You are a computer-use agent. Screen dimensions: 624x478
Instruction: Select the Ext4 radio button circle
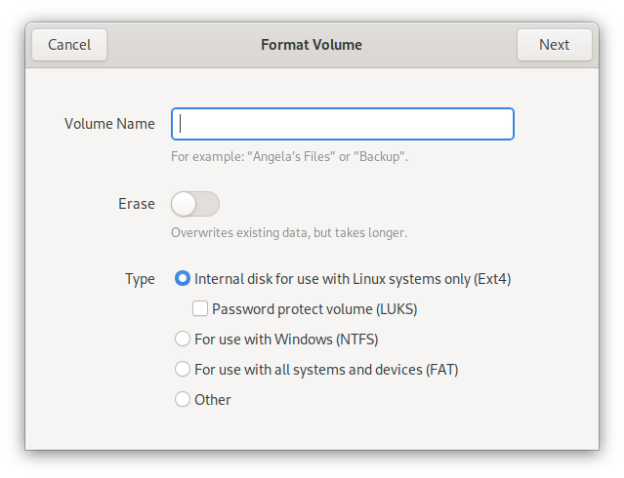pyautogui.click(x=182, y=279)
